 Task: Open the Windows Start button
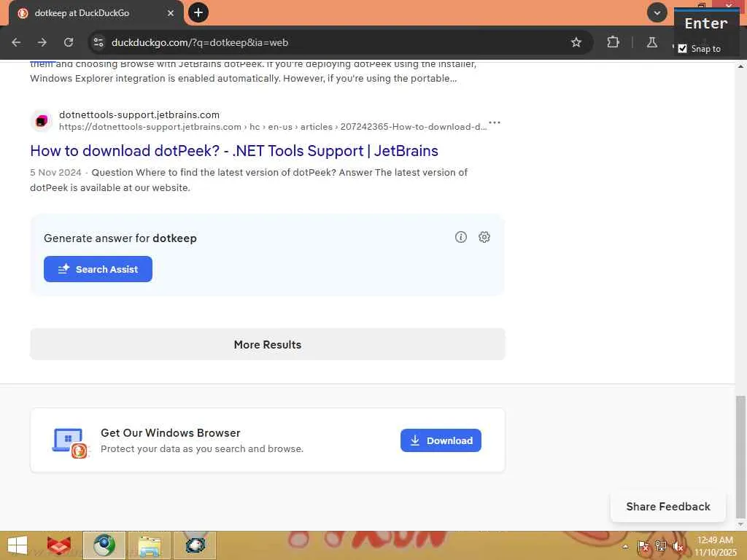pos(18,545)
